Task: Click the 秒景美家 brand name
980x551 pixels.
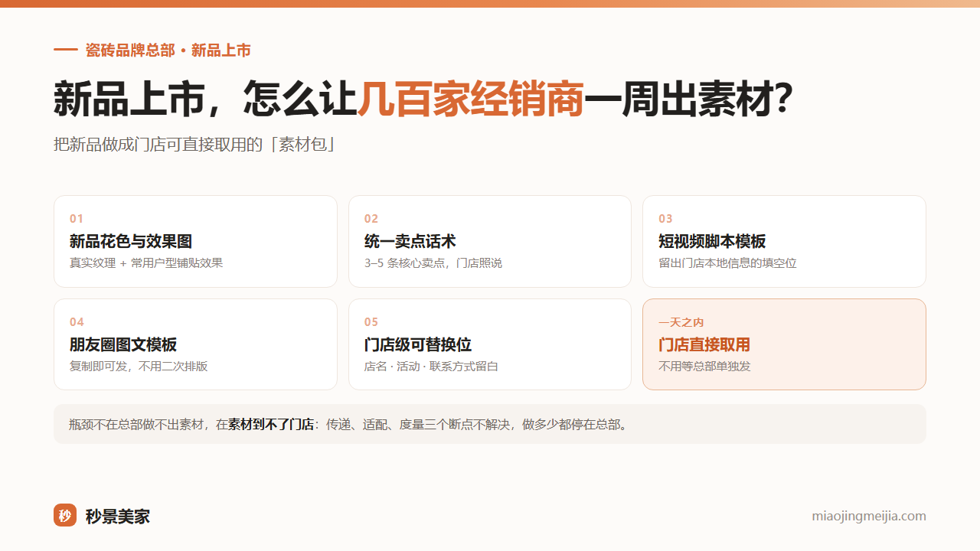Action: tap(118, 517)
